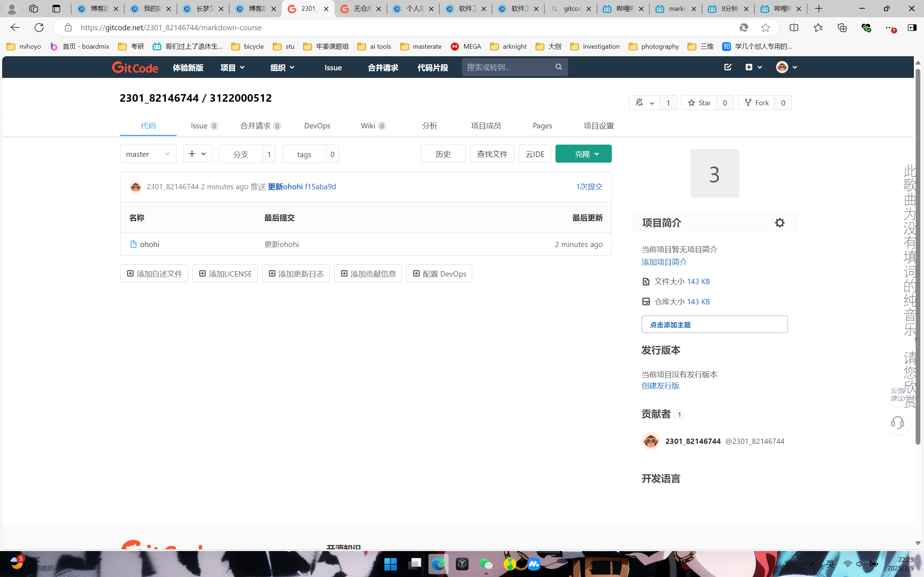Click the ohohi file icon
This screenshot has width=924, height=577.
click(x=133, y=244)
